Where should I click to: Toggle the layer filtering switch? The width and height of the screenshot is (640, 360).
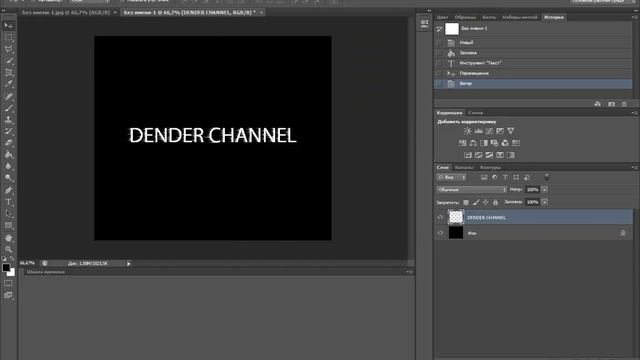(x=547, y=177)
